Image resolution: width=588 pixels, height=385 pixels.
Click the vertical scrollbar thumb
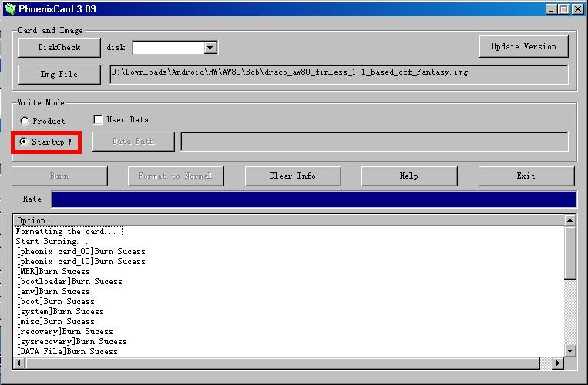coord(570,253)
